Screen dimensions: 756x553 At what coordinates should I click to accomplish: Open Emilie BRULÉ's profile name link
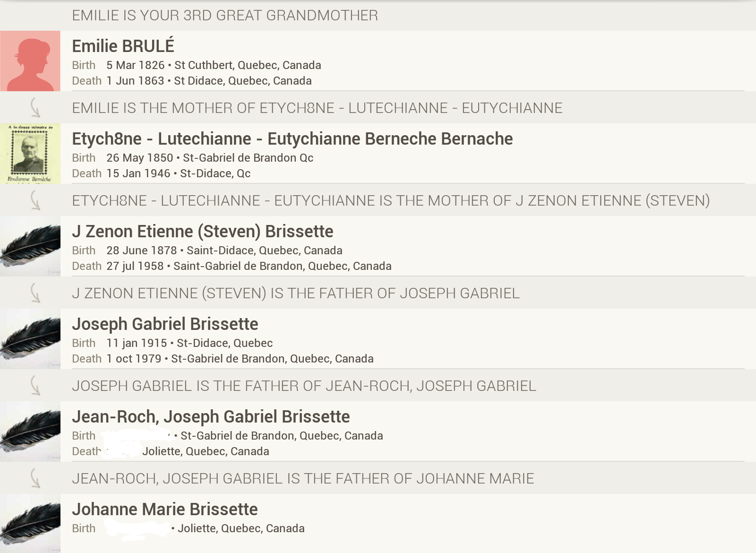pyautogui.click(x=123, y=46)
